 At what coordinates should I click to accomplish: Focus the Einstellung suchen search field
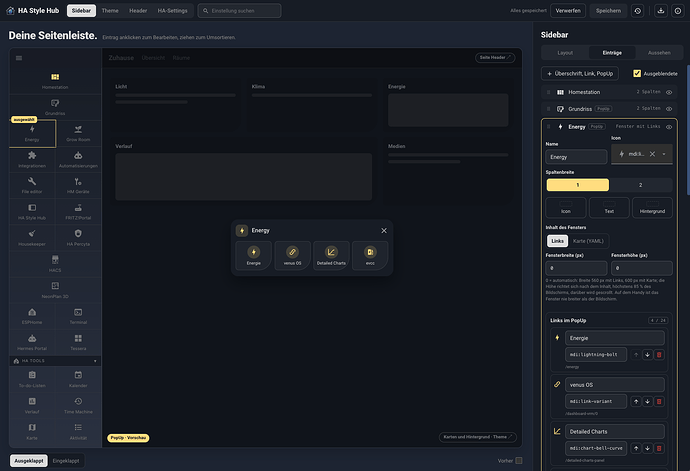click(x=239, y=11)
